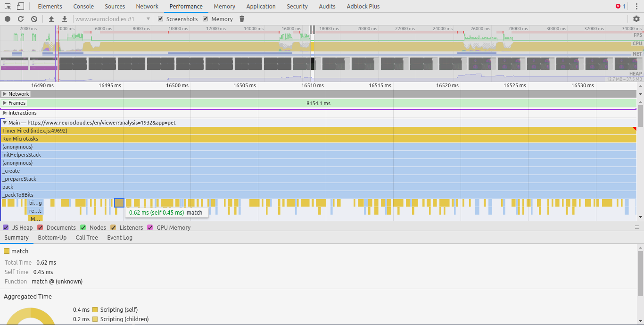Disable the Memory checkbox
Viewport: 644px width, 325px height.
[205, 19]
